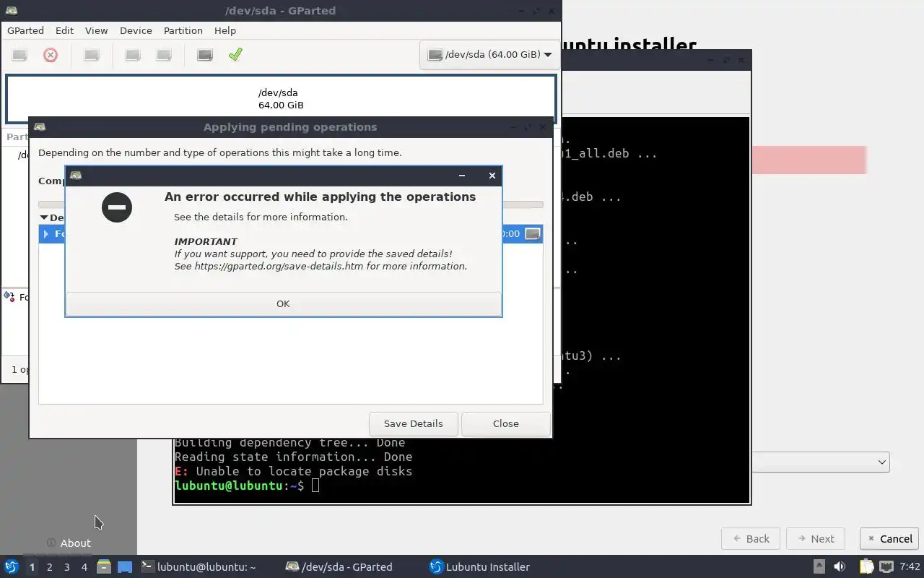Click the 7:42 clock in the tray
Screen dimensions: 924x578
pyautogui.click(x=910, y=566)
